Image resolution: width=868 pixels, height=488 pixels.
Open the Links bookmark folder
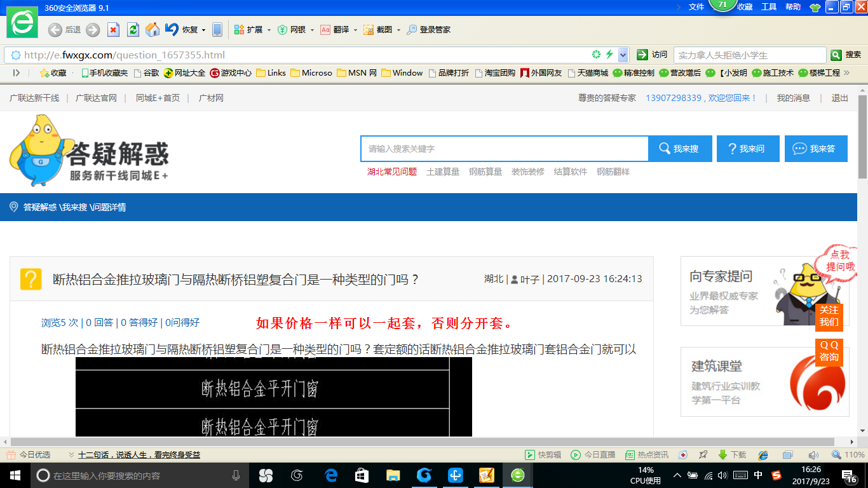pos(271,73)
